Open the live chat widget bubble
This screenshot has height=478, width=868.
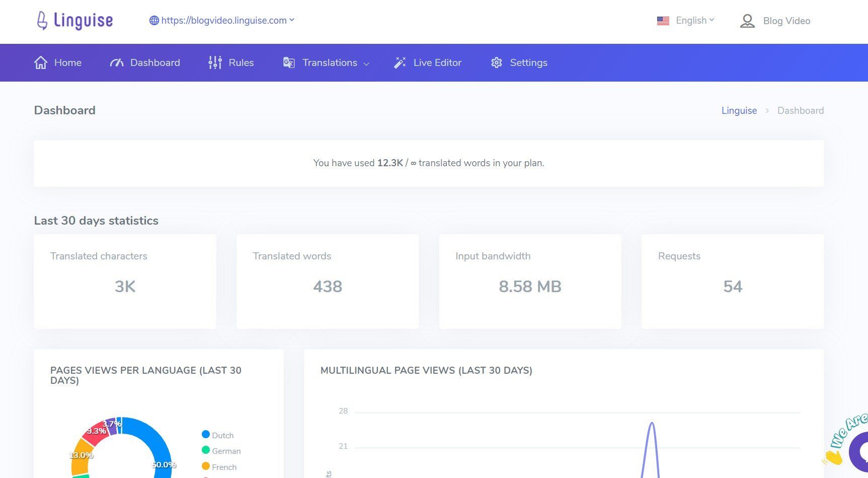coord(859,451)
